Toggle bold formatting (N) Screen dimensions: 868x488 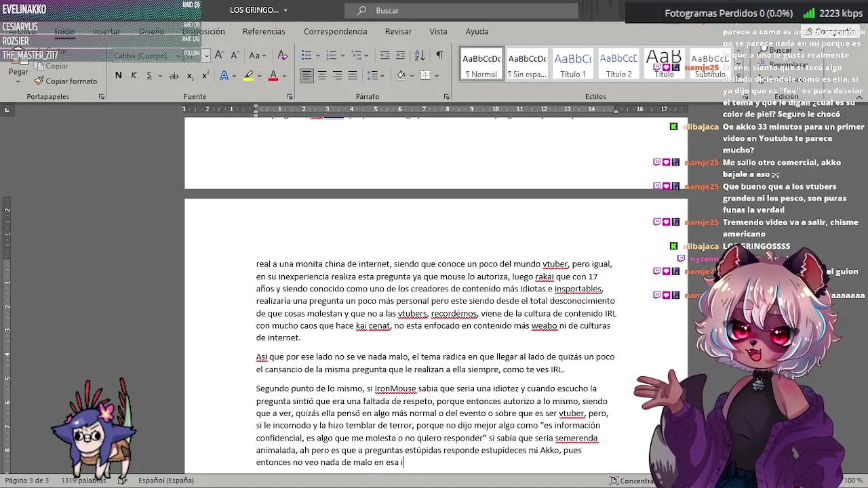click(119, 75)
